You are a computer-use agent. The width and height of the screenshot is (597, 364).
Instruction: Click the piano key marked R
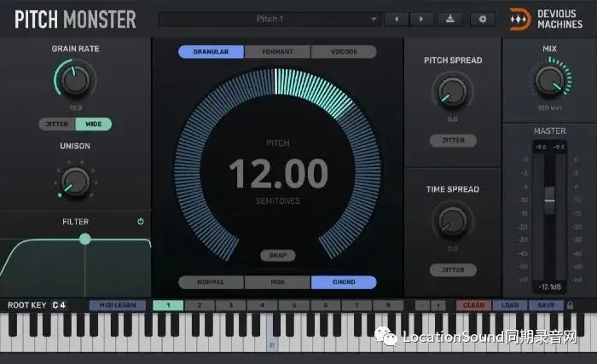(x=272, y=344)
